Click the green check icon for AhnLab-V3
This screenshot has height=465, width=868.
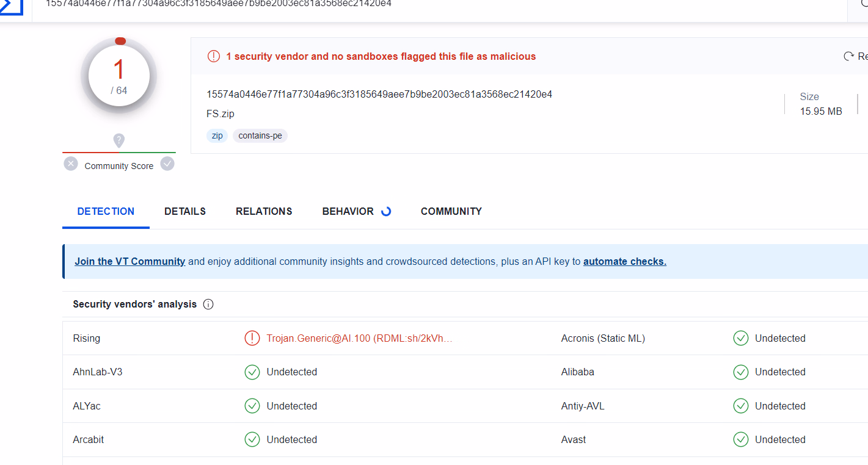(x=252, y=372)
